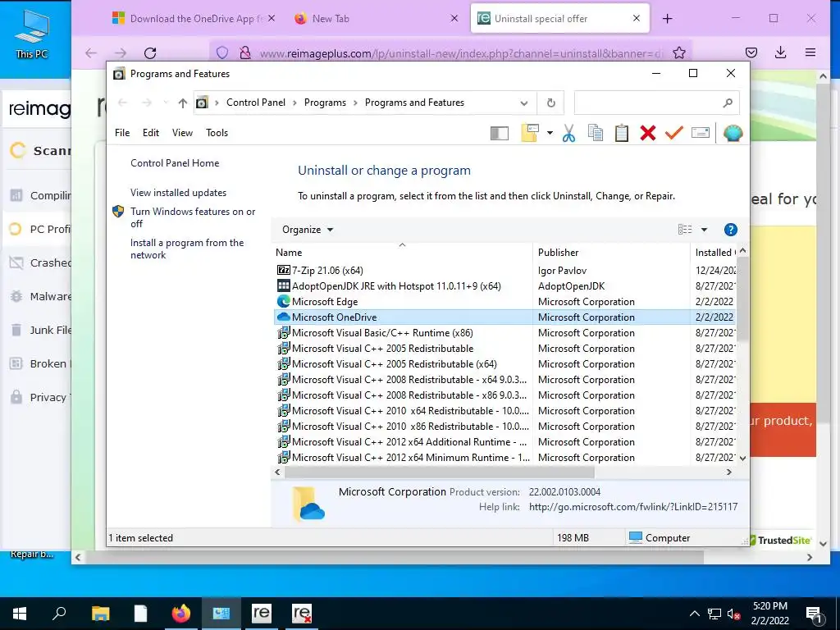Click Programs in the breadcrumb path
Viewport: 840px width, 630px height.
point(325,103)
